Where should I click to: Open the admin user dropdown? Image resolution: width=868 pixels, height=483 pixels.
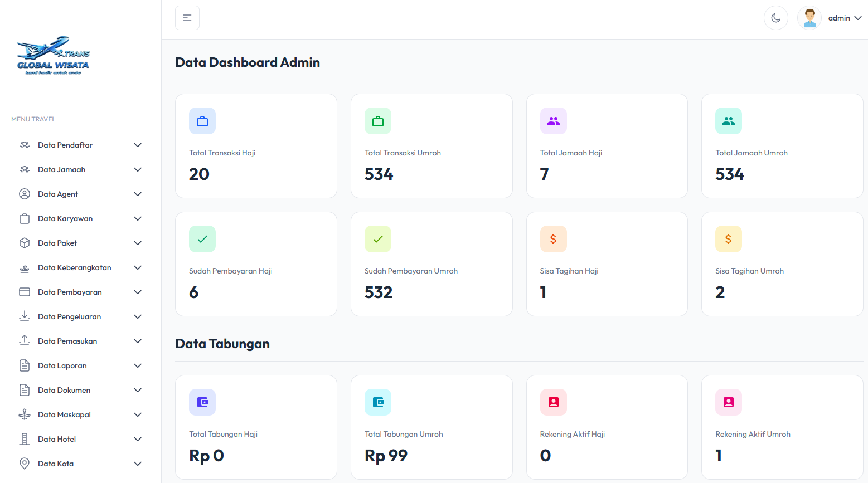point(845,18)
